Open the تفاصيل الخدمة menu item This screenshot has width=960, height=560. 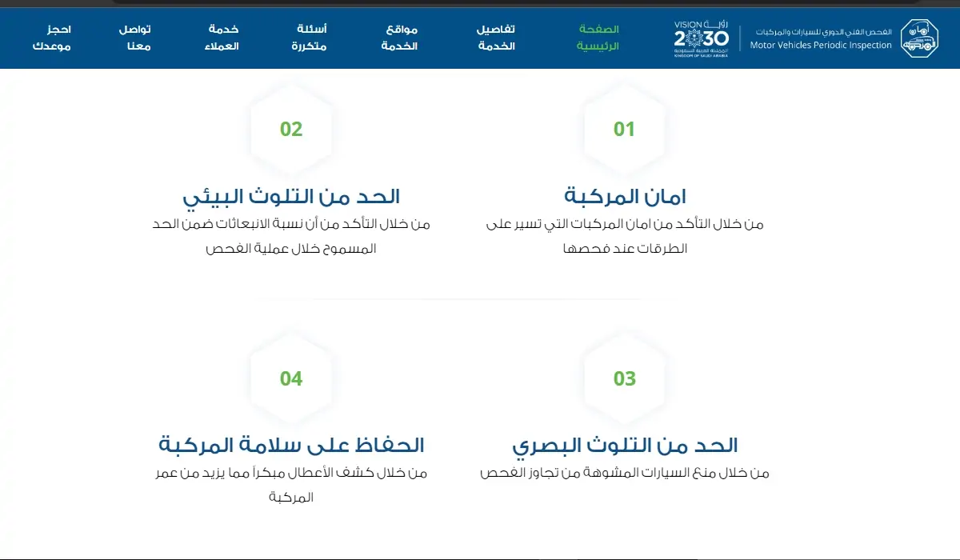click(496, 38)
